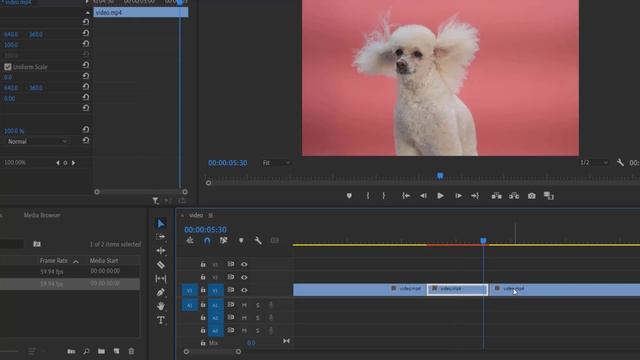Reset the 100.0 % opacity value
This screenshot has height=360, width=640.
(x=86, y=130)
